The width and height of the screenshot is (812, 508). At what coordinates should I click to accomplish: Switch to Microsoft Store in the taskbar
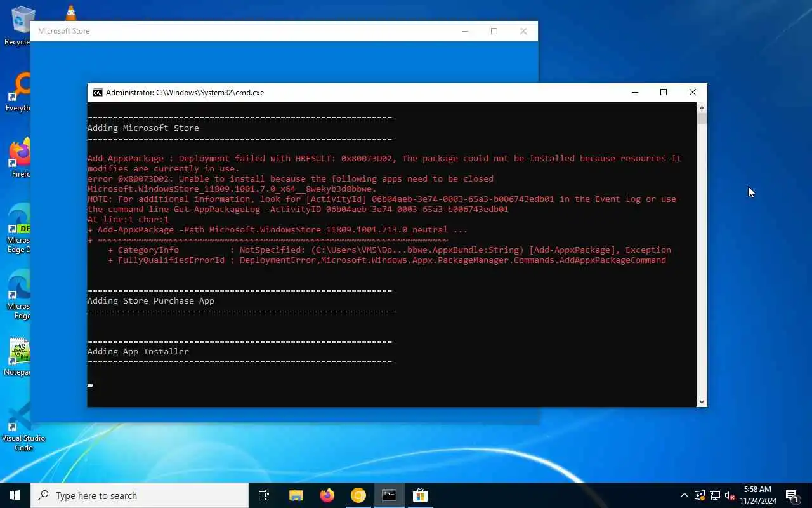pyautogui.click(x=420, y=495)
